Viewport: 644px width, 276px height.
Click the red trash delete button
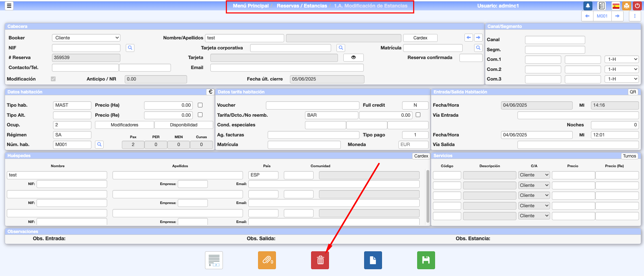(320, 260)
